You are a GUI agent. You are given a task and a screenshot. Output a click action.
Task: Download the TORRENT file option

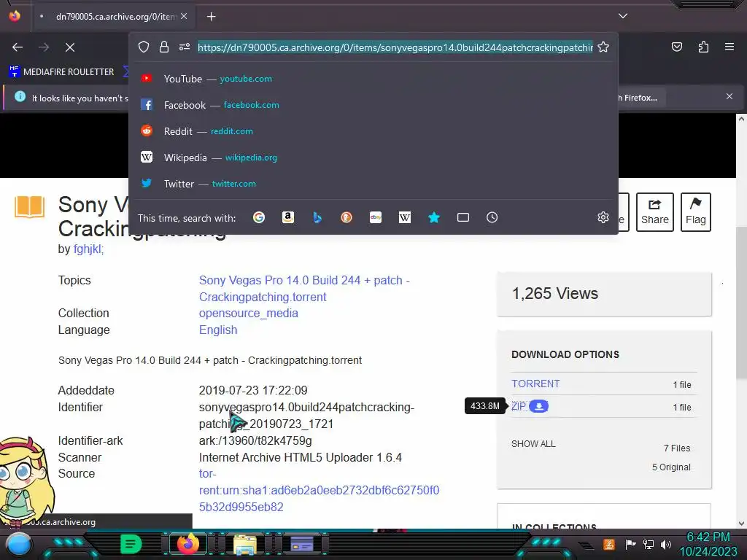[535, 384]
